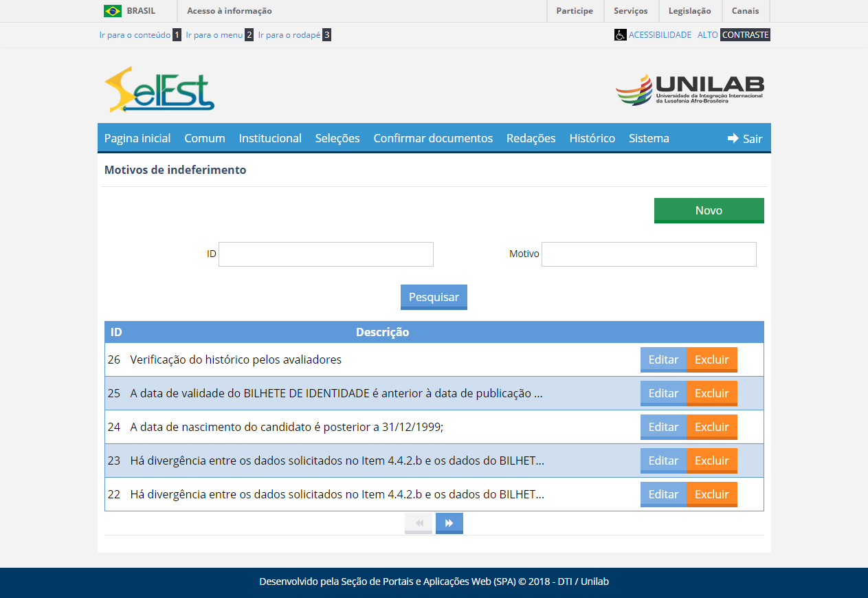This screenshot has width=868, height=598.
Task: Go to next page of results
Action: pos(449,523)
